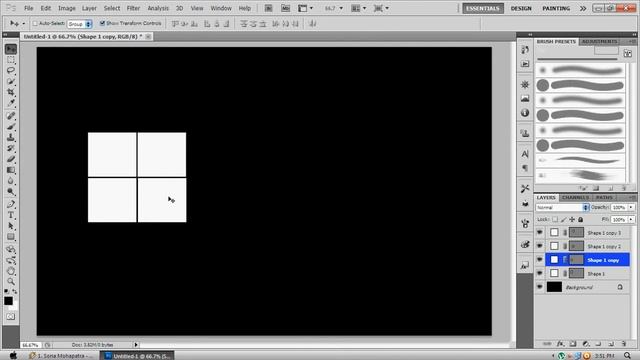Toggle lock transparent pixels

click(555, 220)
